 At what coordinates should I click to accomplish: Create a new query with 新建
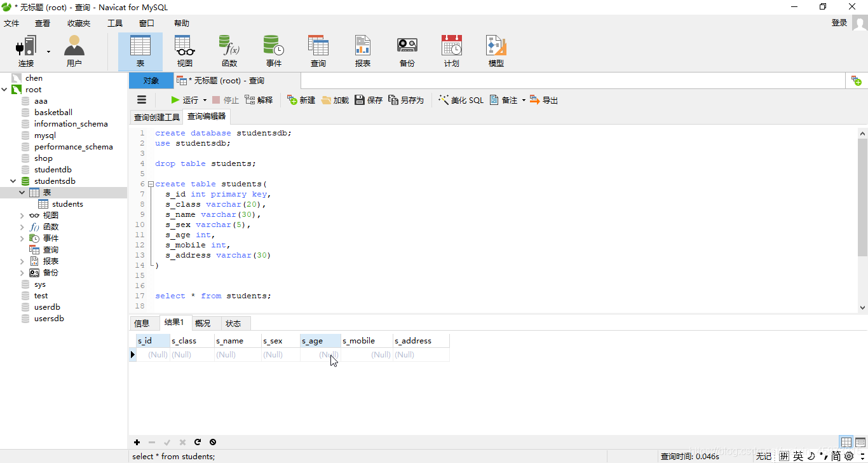(301, 100)
